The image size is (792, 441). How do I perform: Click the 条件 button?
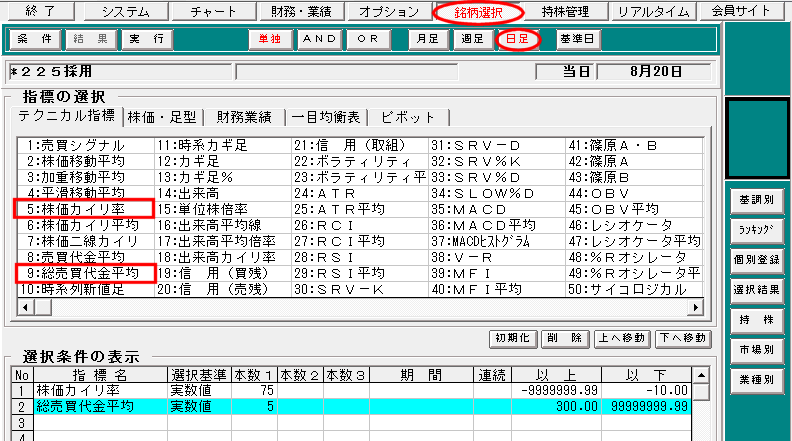coord(34,40)
